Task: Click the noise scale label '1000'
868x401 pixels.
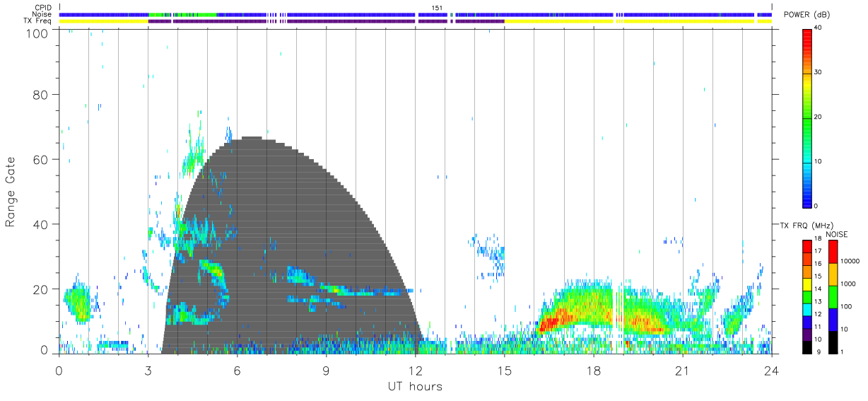Action: 848,284
